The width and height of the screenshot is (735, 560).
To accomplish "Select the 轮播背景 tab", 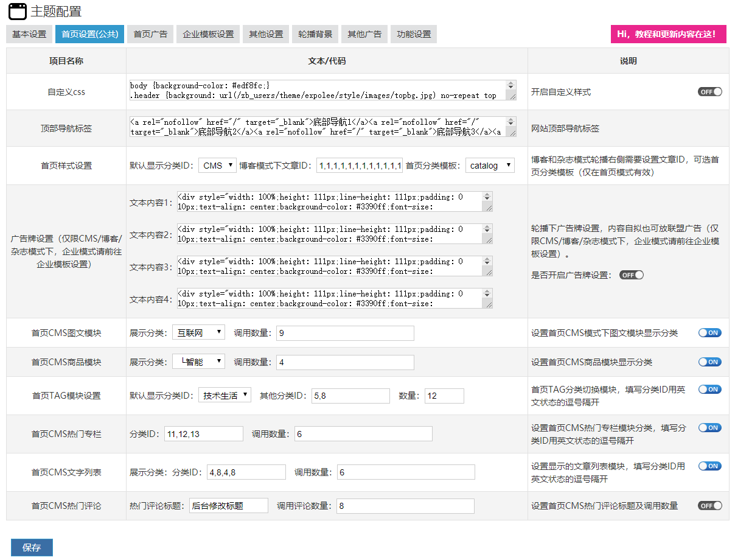I will [x=315, y=34].
